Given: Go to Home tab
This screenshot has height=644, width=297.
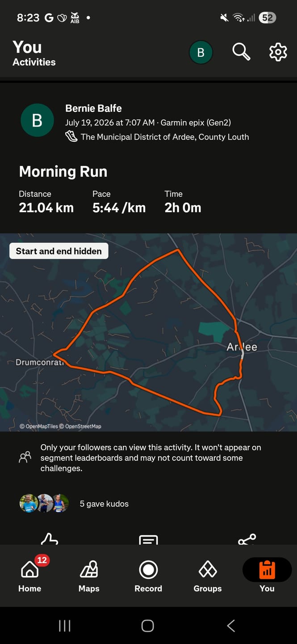Looking at the screenshot, I should pyautogui.click(x=30, y=575).
